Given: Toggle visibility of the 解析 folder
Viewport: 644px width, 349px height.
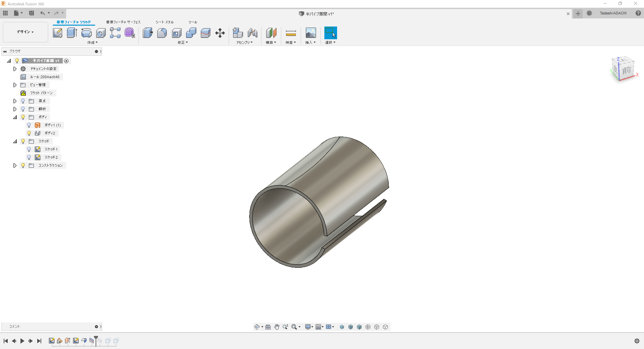Looking at the screenshot, I should (x=23, y=109).
